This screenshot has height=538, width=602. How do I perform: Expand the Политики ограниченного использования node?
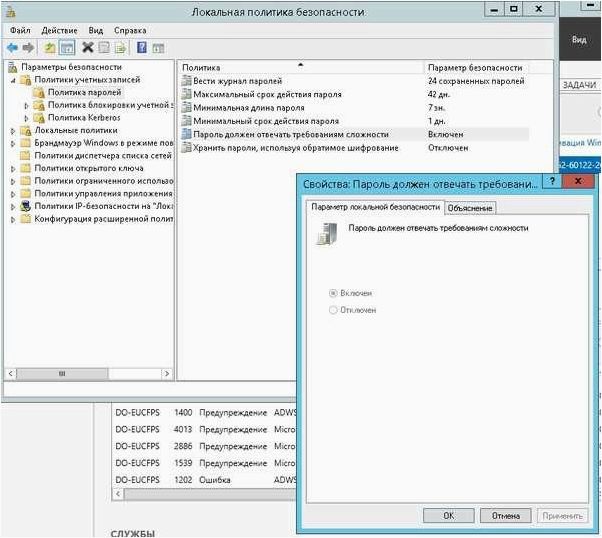13,181
